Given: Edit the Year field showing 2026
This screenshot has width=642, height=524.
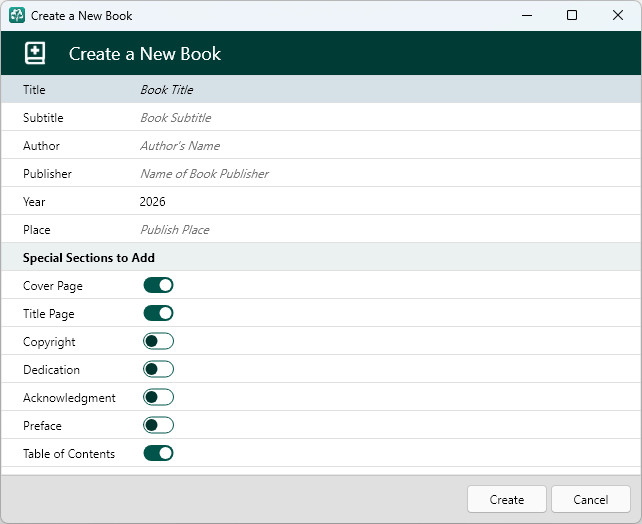Looking at the screenshot, I should (387, 201).
